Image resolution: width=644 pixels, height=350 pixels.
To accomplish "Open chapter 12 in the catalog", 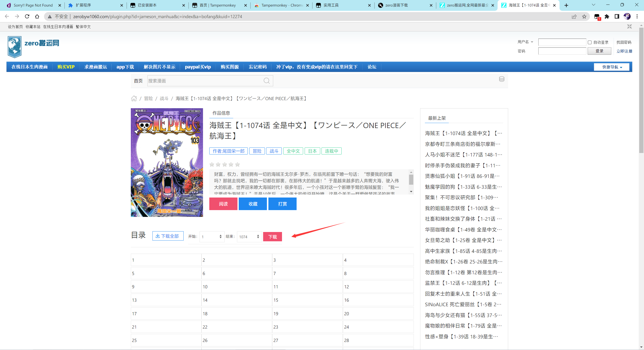I will point(378,287).
